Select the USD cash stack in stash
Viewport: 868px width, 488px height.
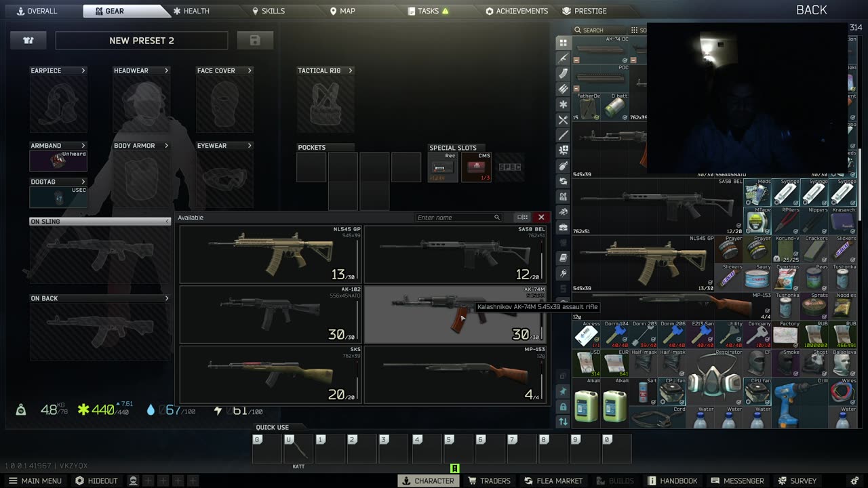click(587, 363)
